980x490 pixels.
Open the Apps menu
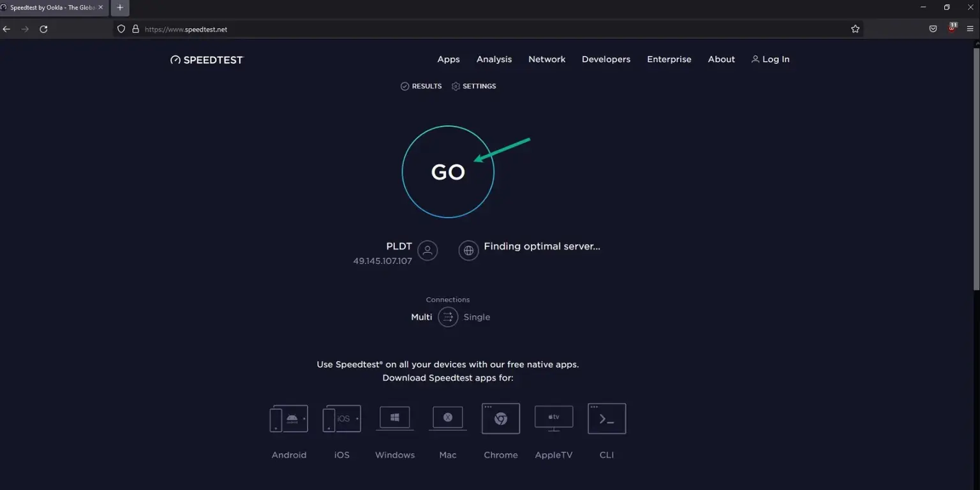(x=449, y=59)
